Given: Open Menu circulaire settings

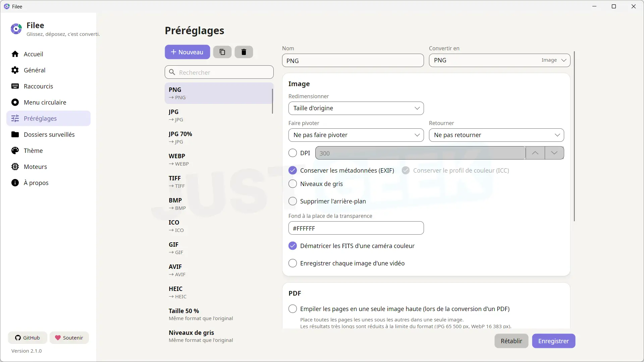Looking at the screenshot, I should pyautogui.click(x=49, y=102).
